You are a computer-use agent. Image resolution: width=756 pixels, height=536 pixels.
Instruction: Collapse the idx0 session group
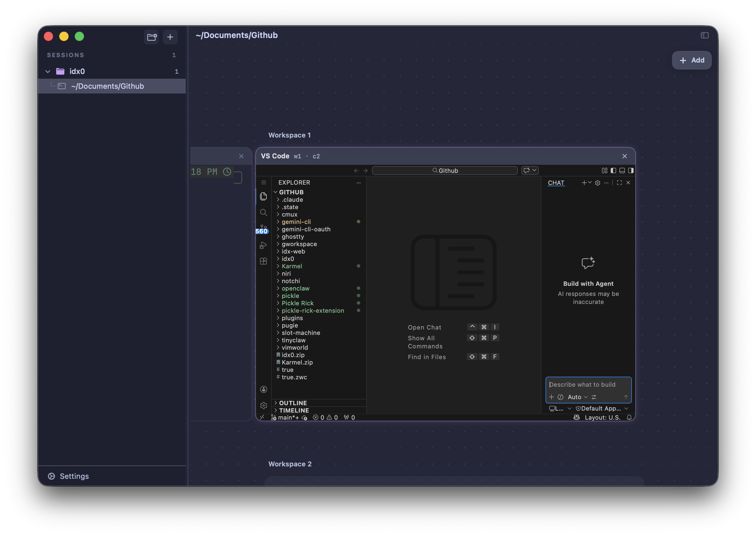[48, 71]
